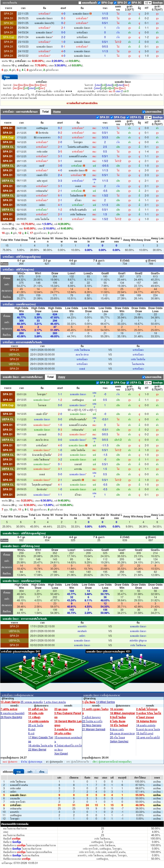164x868 pixels.
Task: Toggle SPA D1 filter in Barcelona results section
Action: pyautogui.click(x=98, y=117)
